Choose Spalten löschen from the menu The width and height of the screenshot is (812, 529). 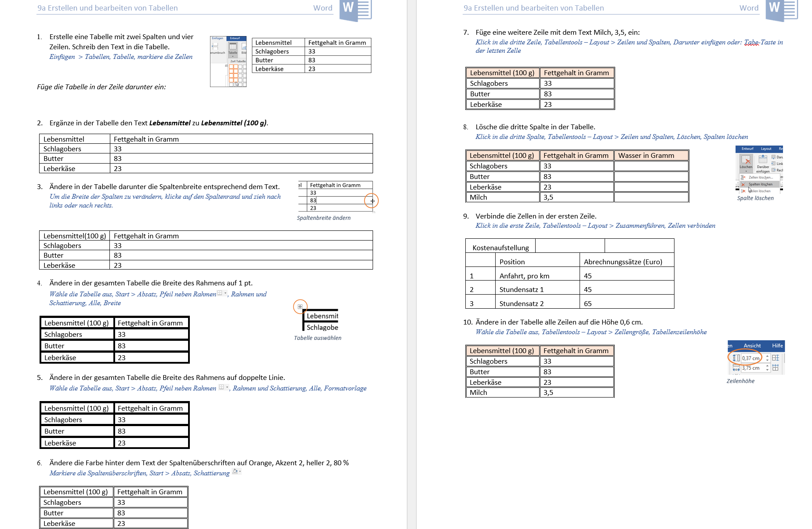(x=760, y=184)
